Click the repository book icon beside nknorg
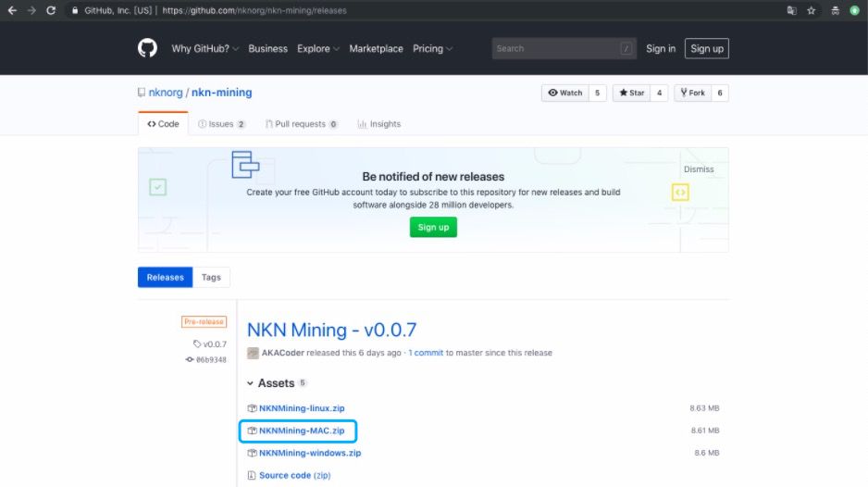This screenshot has height=487, width=868. [x=142, y=93]
